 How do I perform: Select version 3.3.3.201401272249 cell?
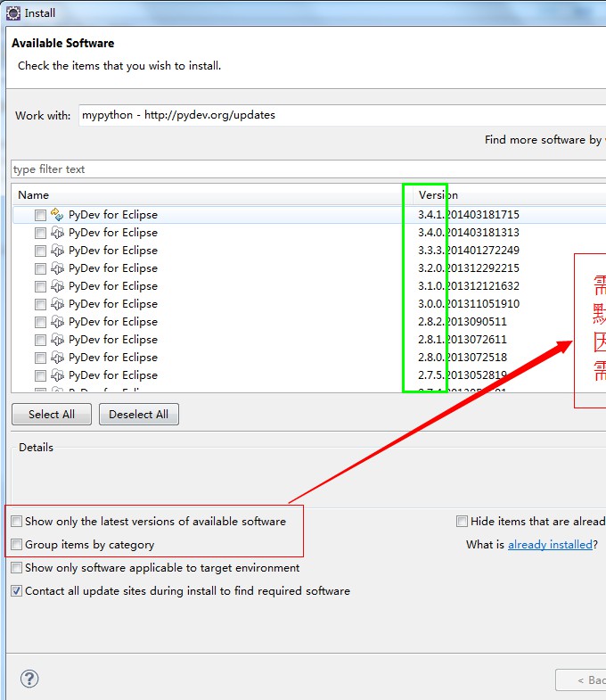(469, 251)
